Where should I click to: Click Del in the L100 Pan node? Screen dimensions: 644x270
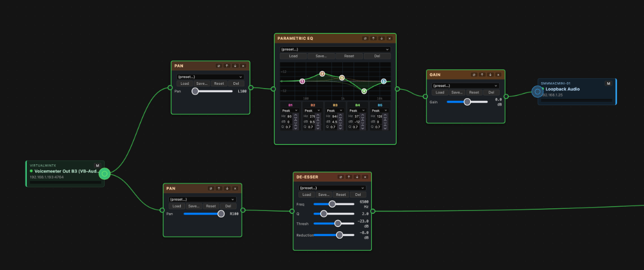235,83
